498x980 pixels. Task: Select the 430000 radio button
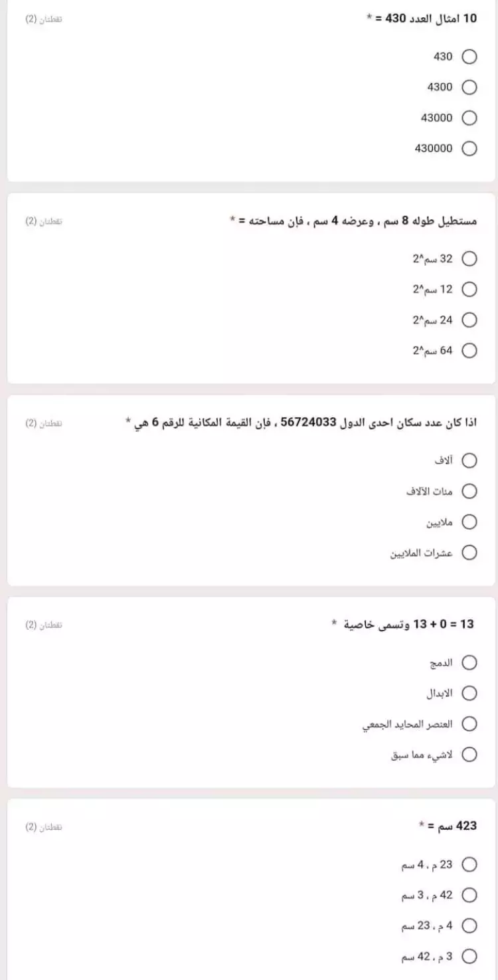point(469,149)
